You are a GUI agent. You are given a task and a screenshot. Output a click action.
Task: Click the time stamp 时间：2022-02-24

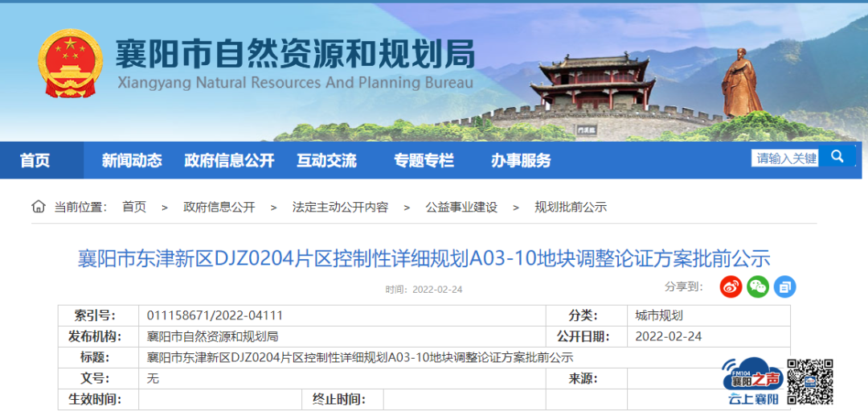(x=424, y=289)
